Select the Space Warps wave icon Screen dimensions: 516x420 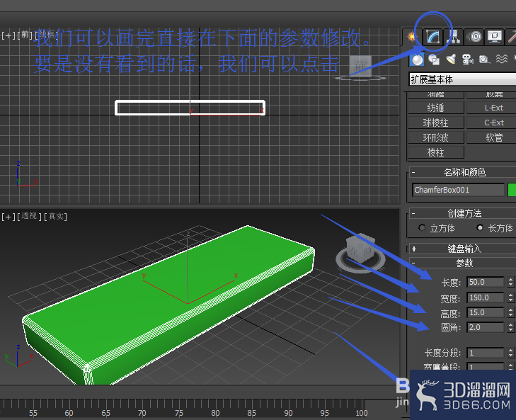pos(502,59)
